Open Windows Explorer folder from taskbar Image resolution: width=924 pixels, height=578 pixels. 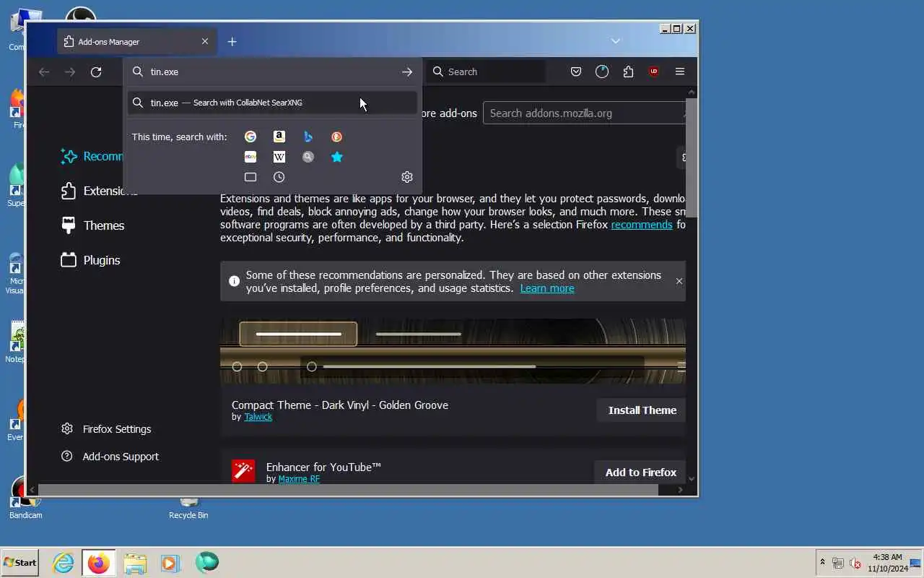tap(135, 563)
